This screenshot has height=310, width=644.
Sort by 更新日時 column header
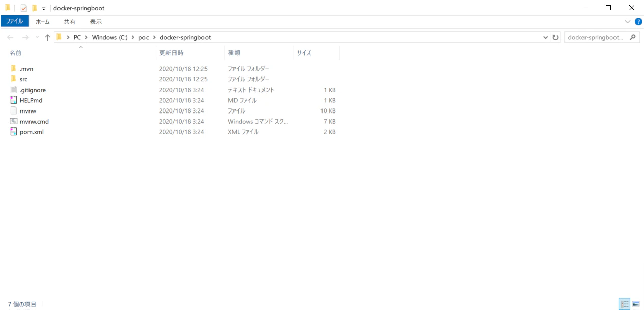[x=190, y=53]
